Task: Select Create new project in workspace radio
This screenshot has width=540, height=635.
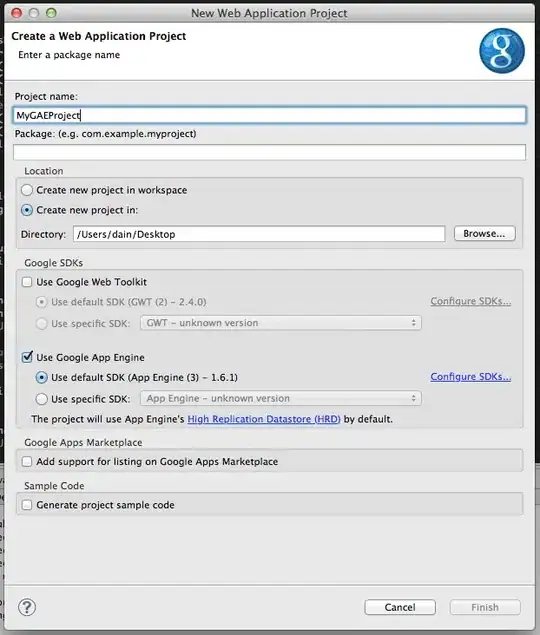Action: pos(27,190)
